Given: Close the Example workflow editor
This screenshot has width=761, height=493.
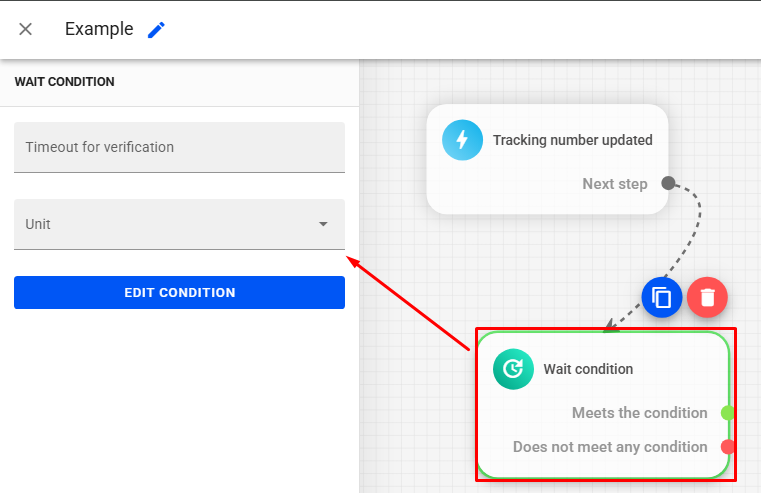Looking at the screenshot, I should click(26, 29).
